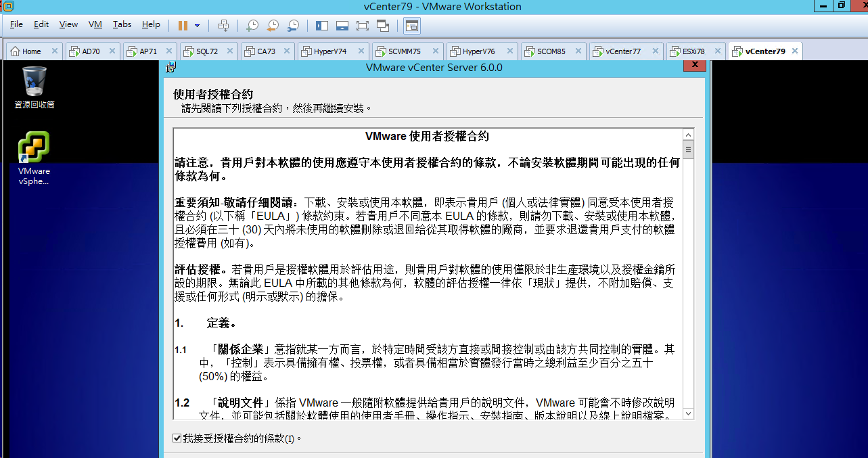Switch to the SQL72 tab

pyautogui.click(x=207, y=51)
